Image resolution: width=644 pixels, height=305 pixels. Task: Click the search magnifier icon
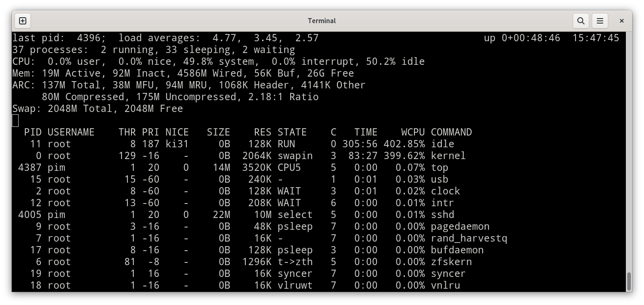tap(581, 21)
